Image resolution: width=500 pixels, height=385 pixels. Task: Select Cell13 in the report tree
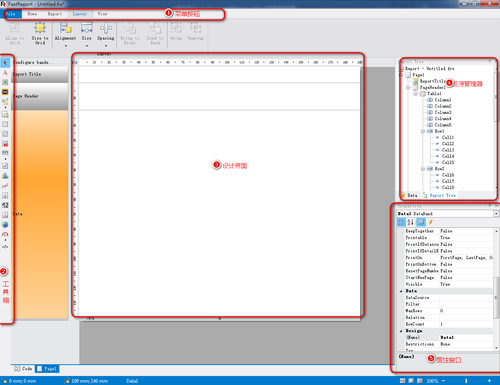pos(448,150)
